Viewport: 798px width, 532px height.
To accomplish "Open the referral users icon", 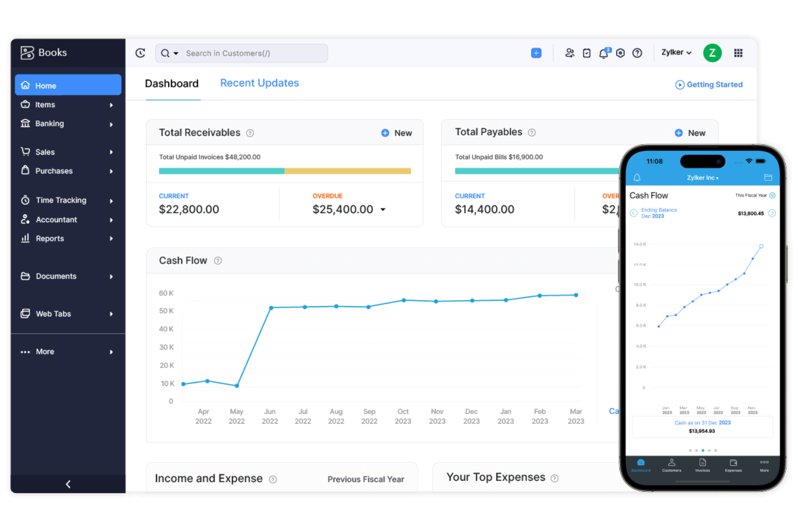I will click(x=569, y=53).
